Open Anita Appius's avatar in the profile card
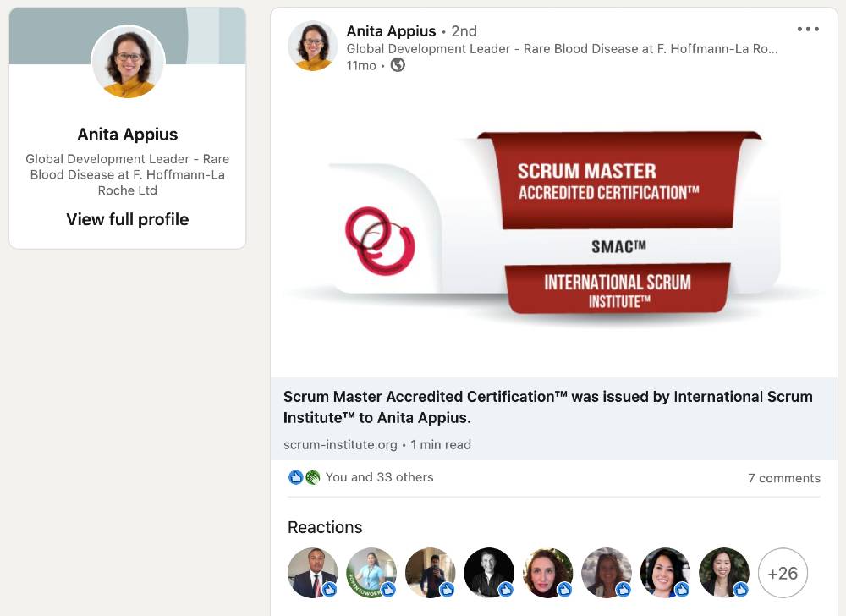 (x=128, y=62)
